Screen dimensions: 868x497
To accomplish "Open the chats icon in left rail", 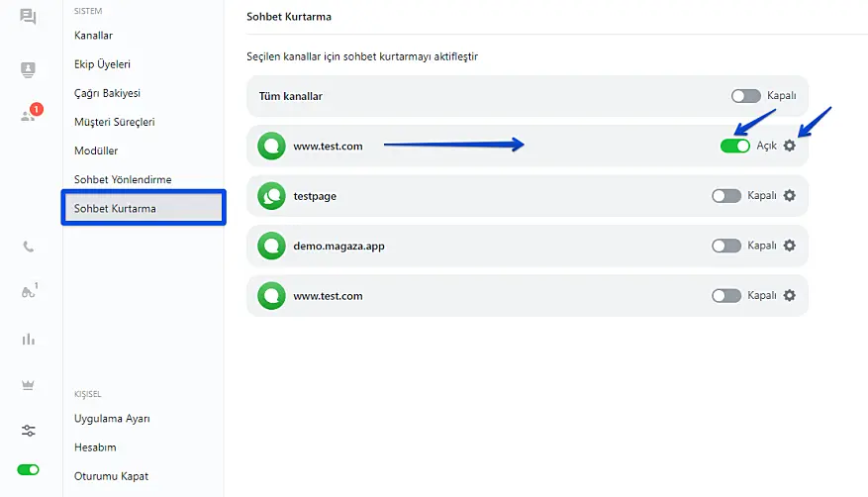I will [28, 17].
